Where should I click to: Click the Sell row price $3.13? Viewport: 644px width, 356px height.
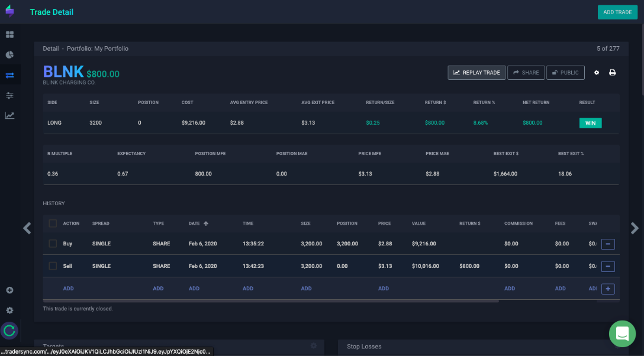(385, 266)
